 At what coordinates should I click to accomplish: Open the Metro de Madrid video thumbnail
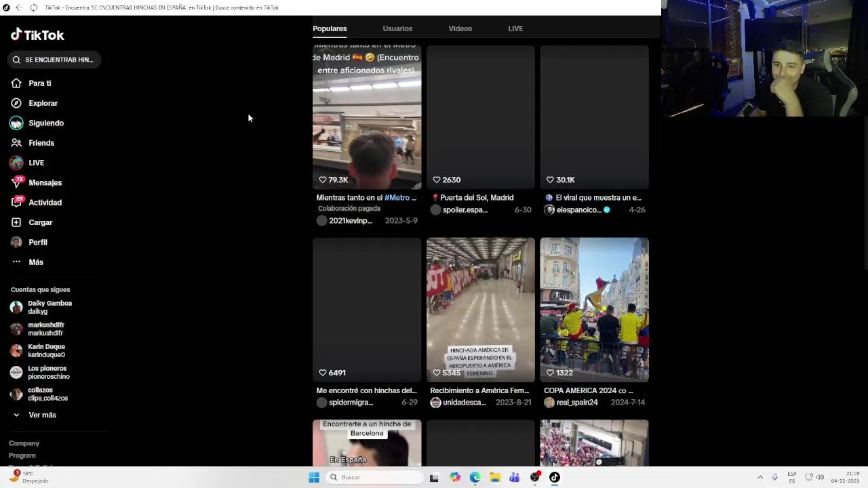coord(367,117)
